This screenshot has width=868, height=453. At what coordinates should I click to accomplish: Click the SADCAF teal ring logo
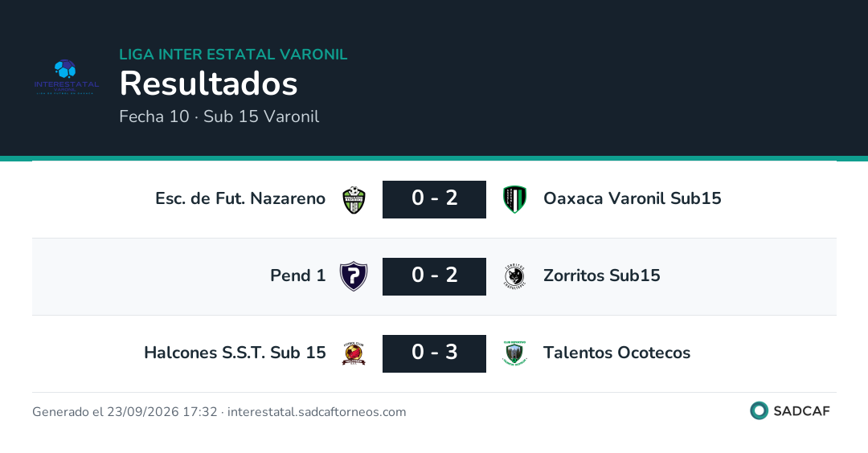tap(759, 411)
